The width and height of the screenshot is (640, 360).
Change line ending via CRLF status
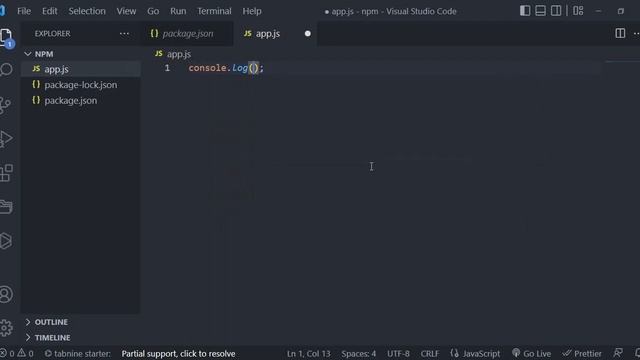point(430,353)
